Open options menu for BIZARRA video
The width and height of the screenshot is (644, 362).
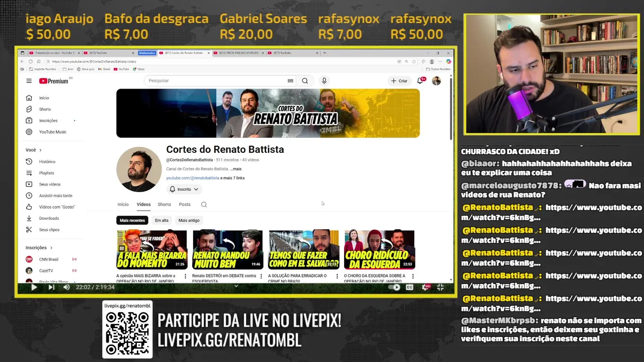(185, 276)
